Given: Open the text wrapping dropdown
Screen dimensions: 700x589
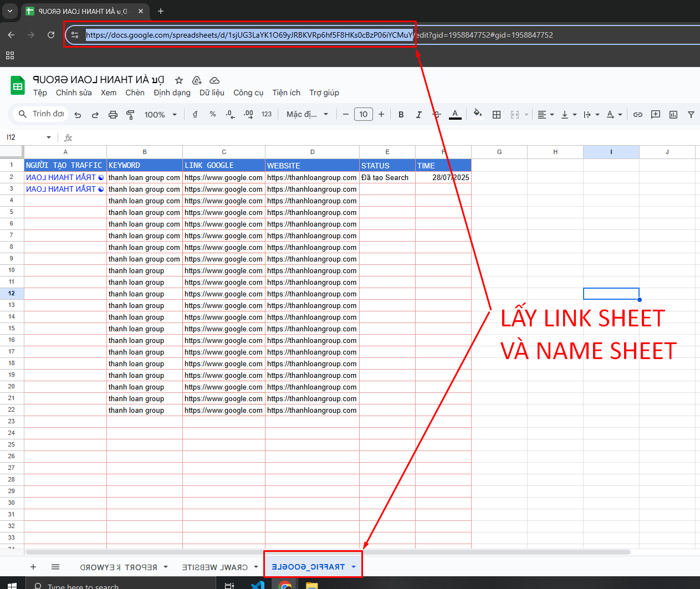Looking at the screenshot, I should click(x=591, y=114).
